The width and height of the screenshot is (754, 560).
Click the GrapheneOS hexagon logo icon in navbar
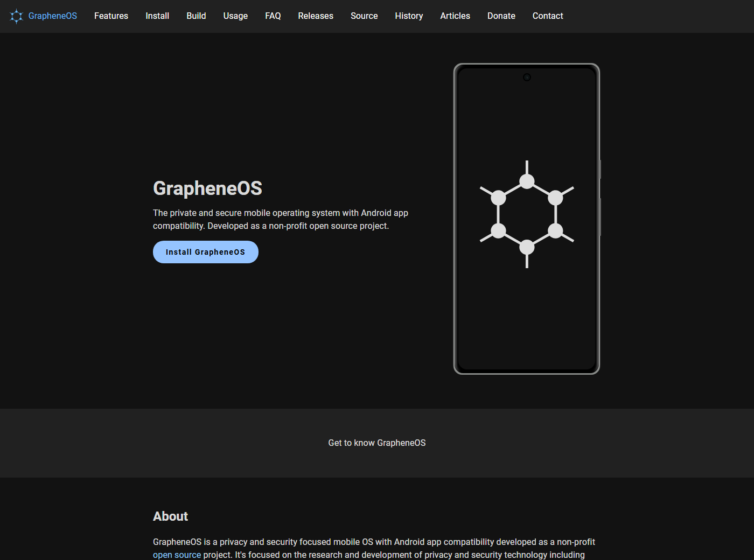point(17,16)
